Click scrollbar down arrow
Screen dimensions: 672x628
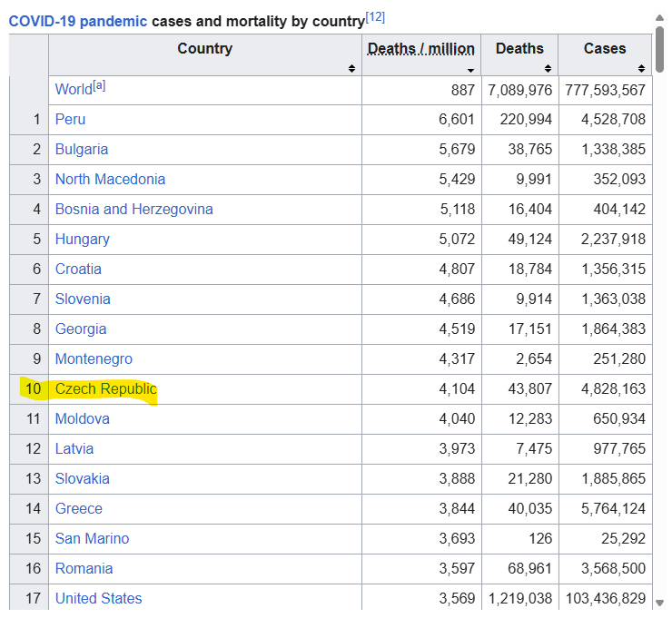pos(659,603)
